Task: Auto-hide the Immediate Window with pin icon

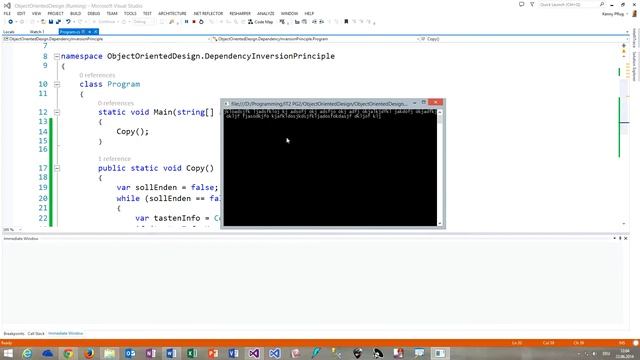Action: [x=620, y=238]
